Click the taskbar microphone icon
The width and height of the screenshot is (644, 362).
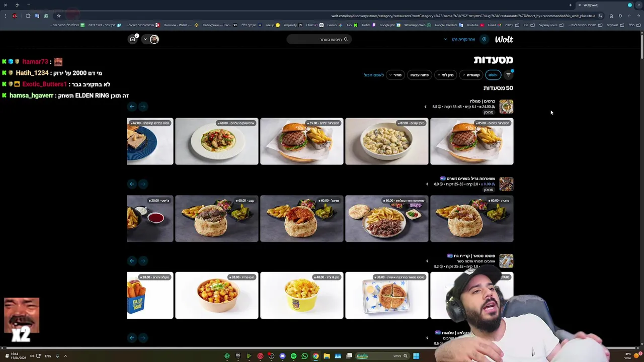coord(57,356)
